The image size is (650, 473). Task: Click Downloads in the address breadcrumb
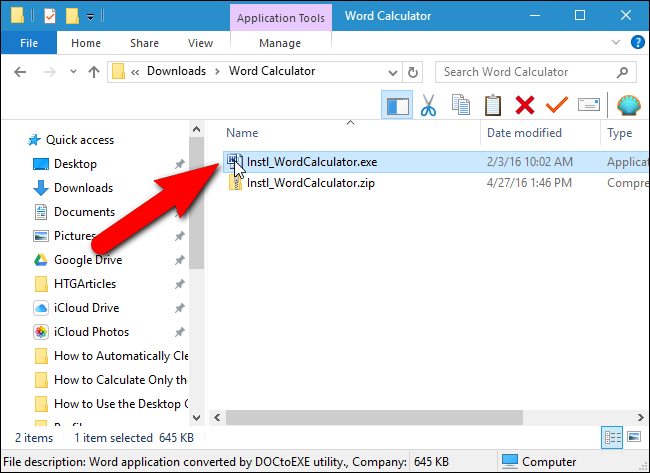(x=177, y=71)
